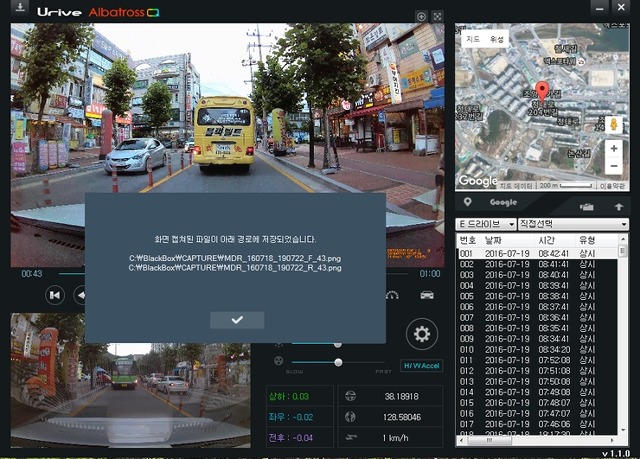Select recording 010 at 08:34:20
The height and width of the screenshot is (459, 640).
537,350
